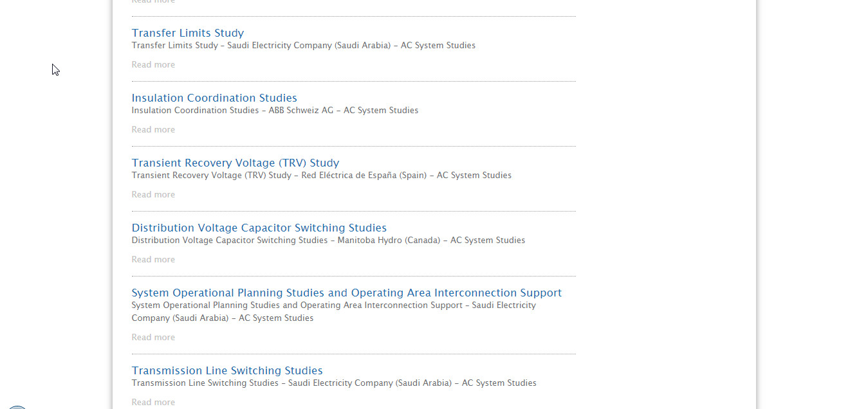Viewport: 868px width, 409px height.
Task: Read more about Insulation Coordination Studies
Action: coord(153,130)
